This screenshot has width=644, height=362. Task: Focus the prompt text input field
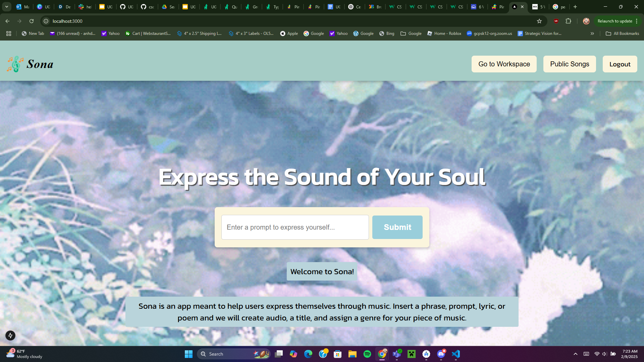(x=295, y=227)
